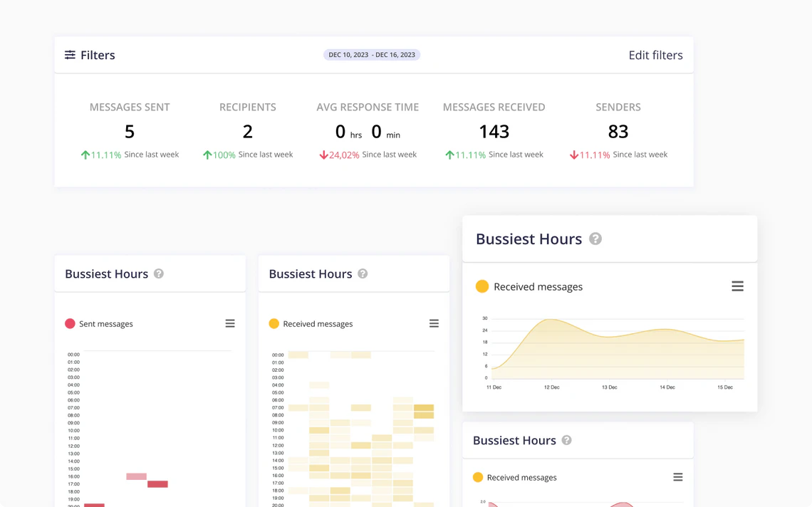Screen dimensions: 812x507
Task: Open the options icon on the top-right area chart
Action: pos(738,286)
